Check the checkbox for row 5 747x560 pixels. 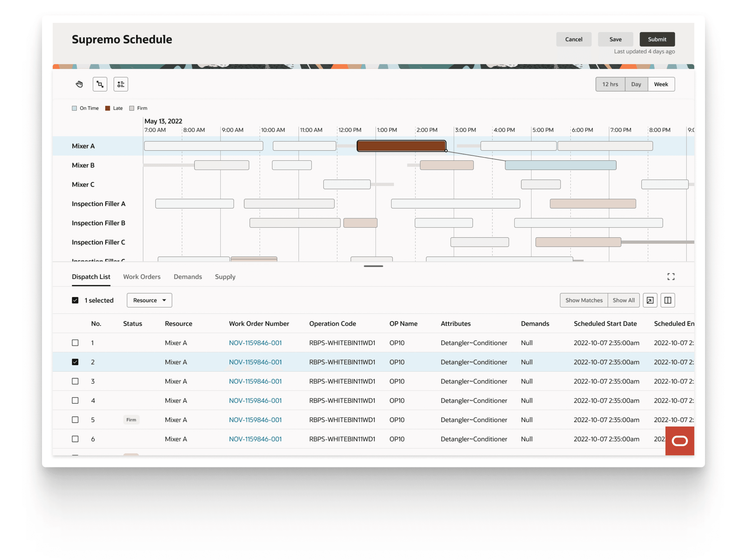tap(75, 420)
